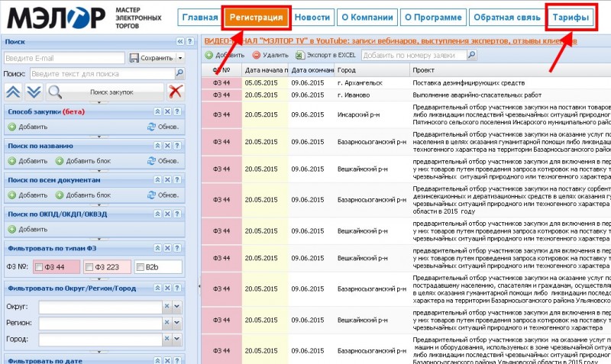Viewport: 611px width, 364px height.
Task: Close Поиск по всем документам section
Action: (x=167, y=180)
